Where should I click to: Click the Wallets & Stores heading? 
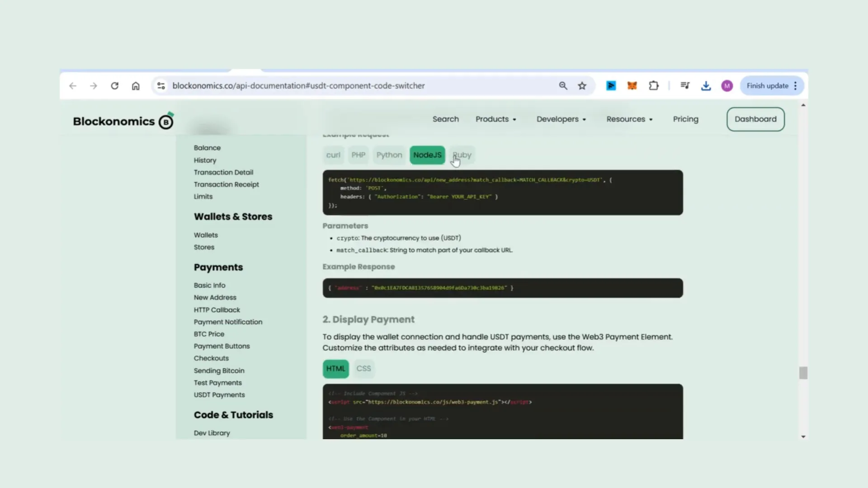point(233,216)
